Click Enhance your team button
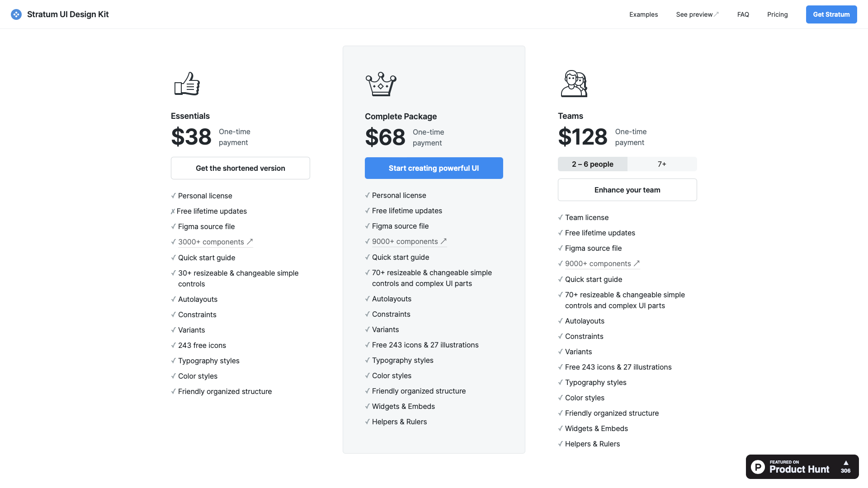Image resolution: width=868 pixels, height=488 pixels. [627, 190]
